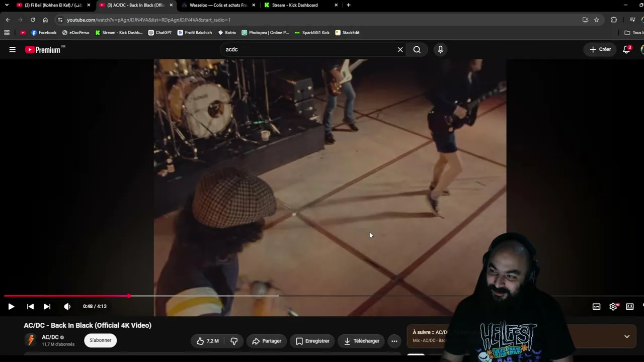Open the YouTube guide hamburger menu
Viewport: 644px width, 362px height.
[x=12, y=49]
